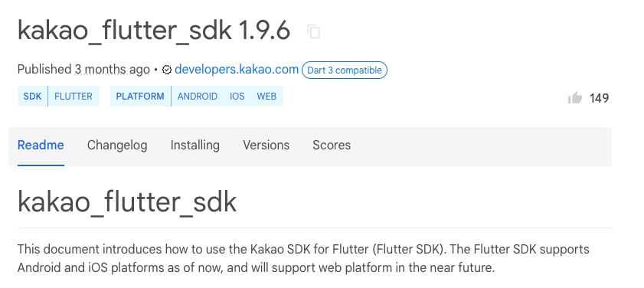Click the 149 likes count
644x288 pixels.
600,98
